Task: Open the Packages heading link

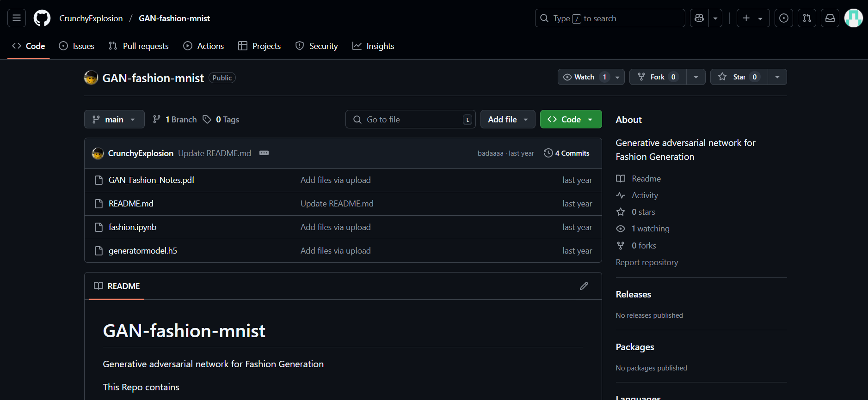Action: click(635, 347)
